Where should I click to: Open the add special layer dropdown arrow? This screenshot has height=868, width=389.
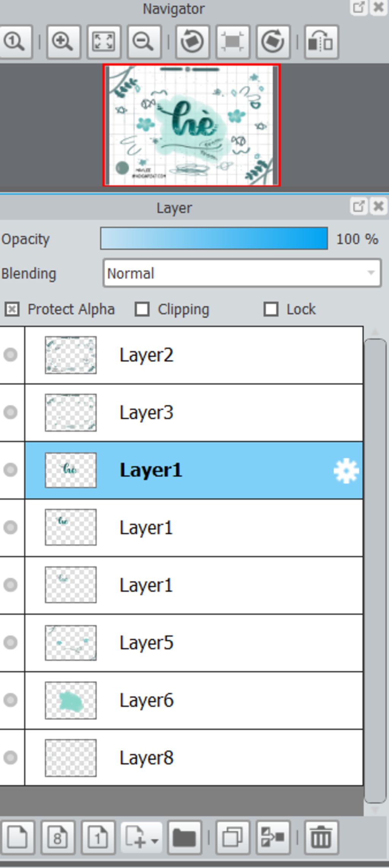click(155, 841)
